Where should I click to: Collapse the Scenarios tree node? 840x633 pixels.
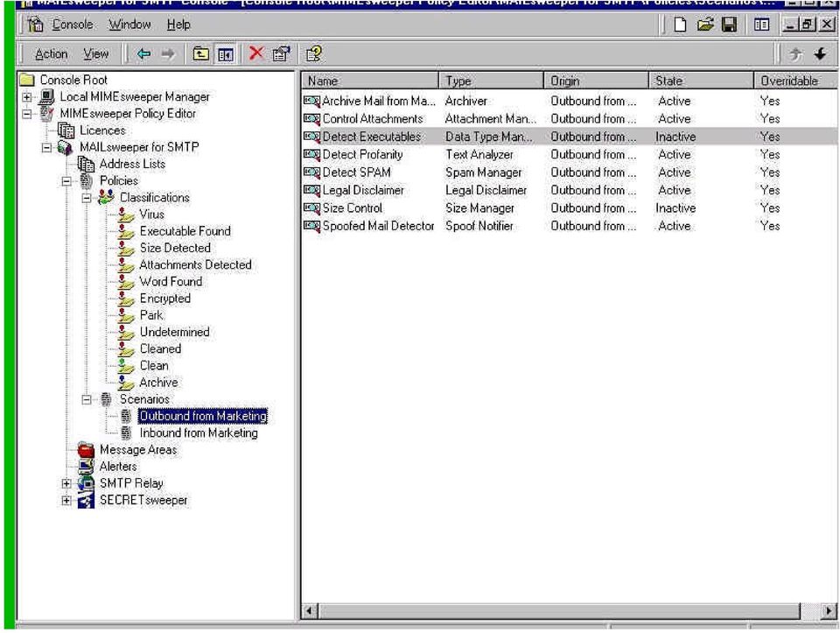coord(87,399)
